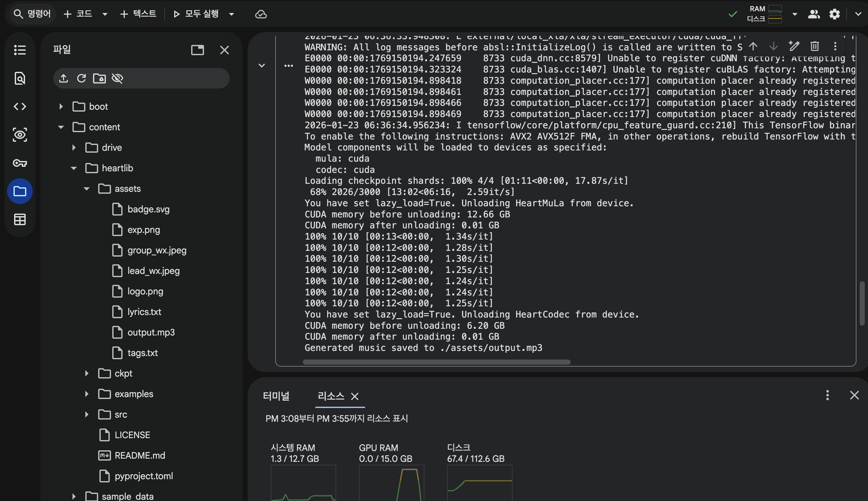The width and height of the screenshot is (868, 501).
Task: Open the secrets key sidebar icon
Action: (x=20, y=163)
